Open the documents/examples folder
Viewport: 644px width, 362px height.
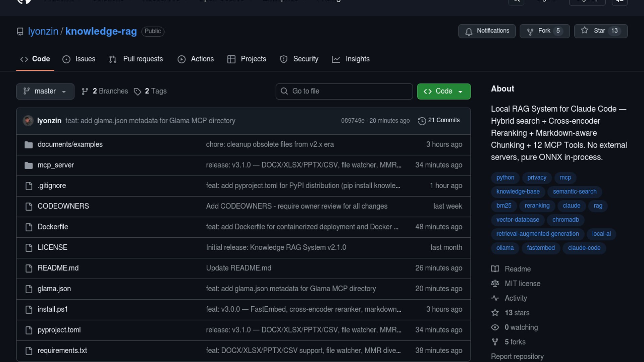[70, 144]
